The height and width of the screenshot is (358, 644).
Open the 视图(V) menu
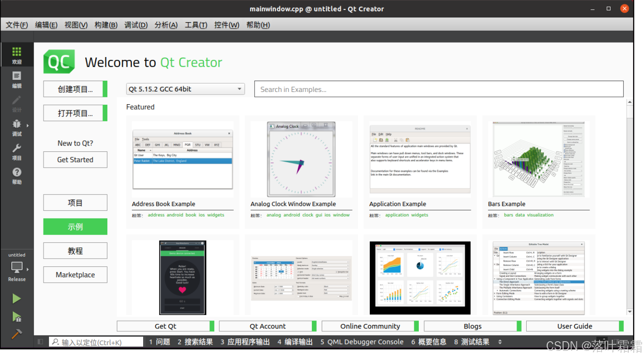pyautogui.click(x=76, y=25)
